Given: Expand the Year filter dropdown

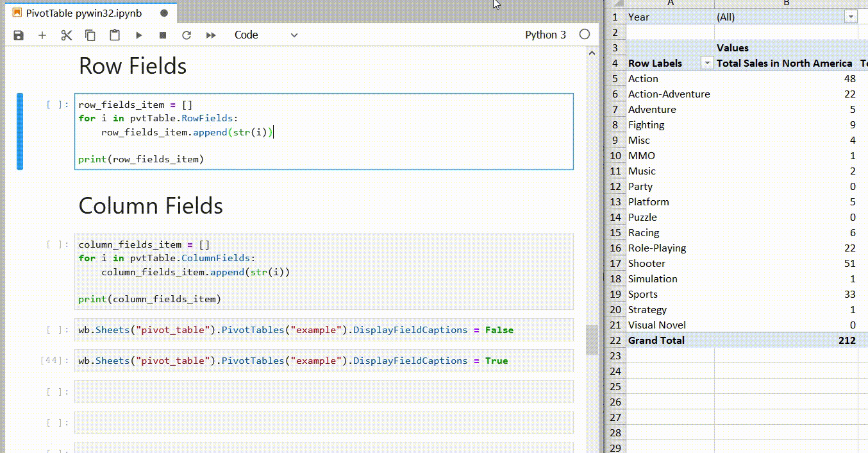Looking at the screenshot, I should (x=851, y=17).
